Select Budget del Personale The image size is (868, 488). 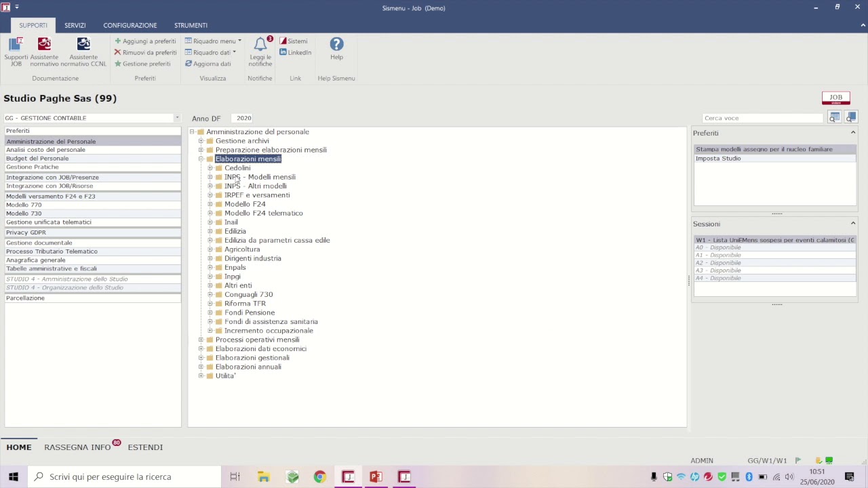92,159
